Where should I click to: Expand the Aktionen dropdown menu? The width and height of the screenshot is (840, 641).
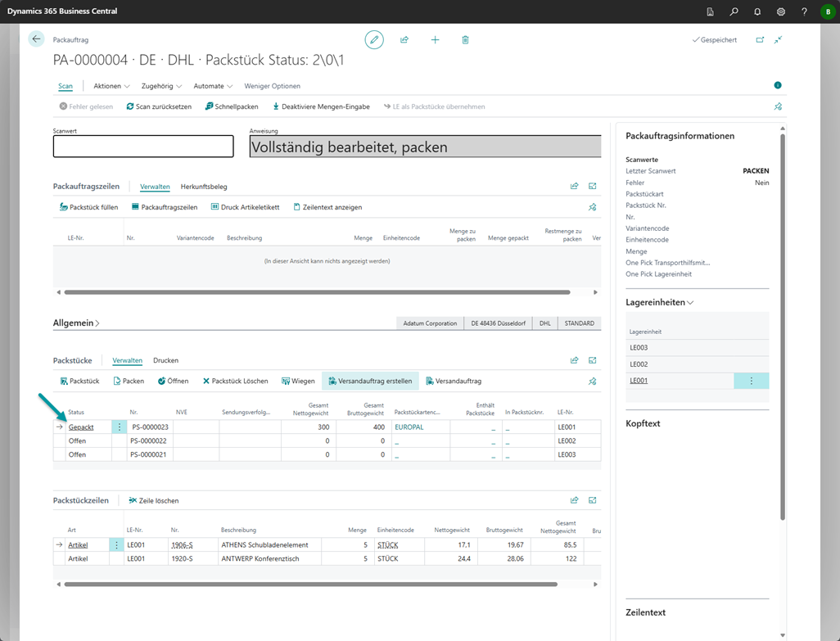click(111, 86)
